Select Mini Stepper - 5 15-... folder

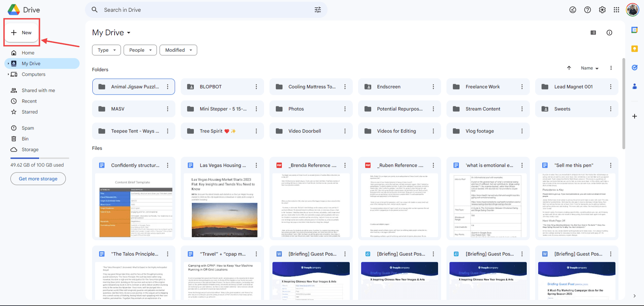click(222, 109)
